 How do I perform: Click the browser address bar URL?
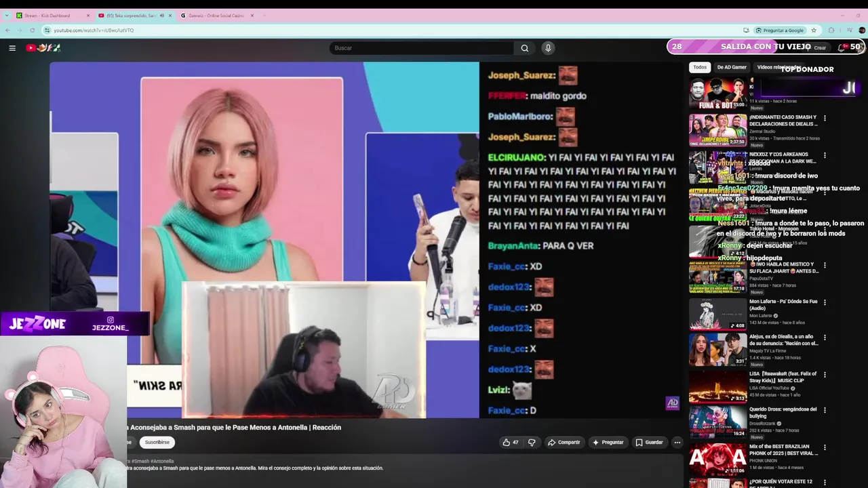tap(94, 30)
